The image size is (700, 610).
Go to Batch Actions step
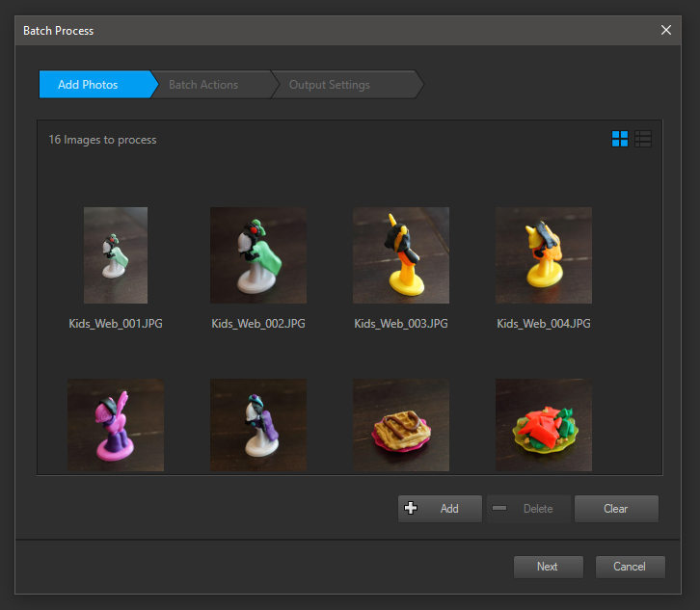tap(213, 85)
